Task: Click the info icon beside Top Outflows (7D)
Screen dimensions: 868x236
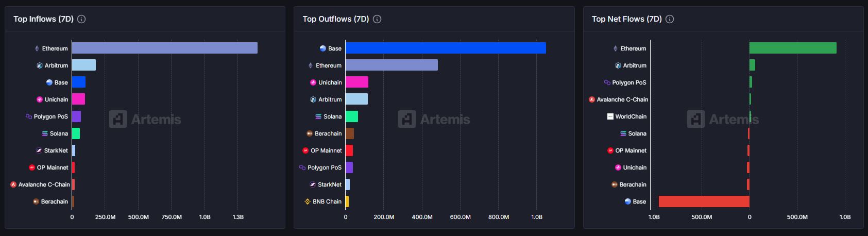Action: pos(377,19)
